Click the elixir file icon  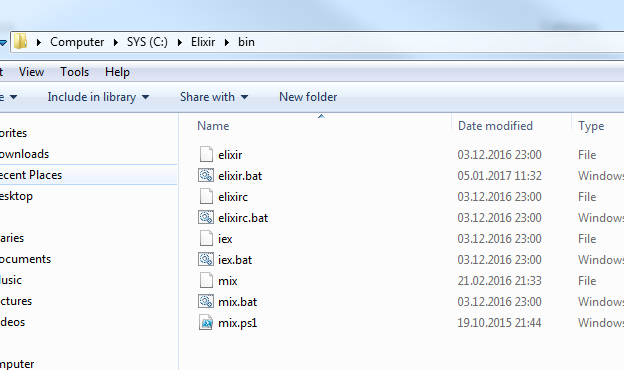coord(206,154)
